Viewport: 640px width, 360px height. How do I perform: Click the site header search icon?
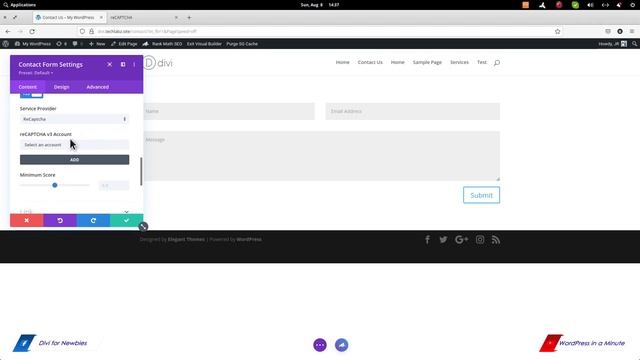497,62
